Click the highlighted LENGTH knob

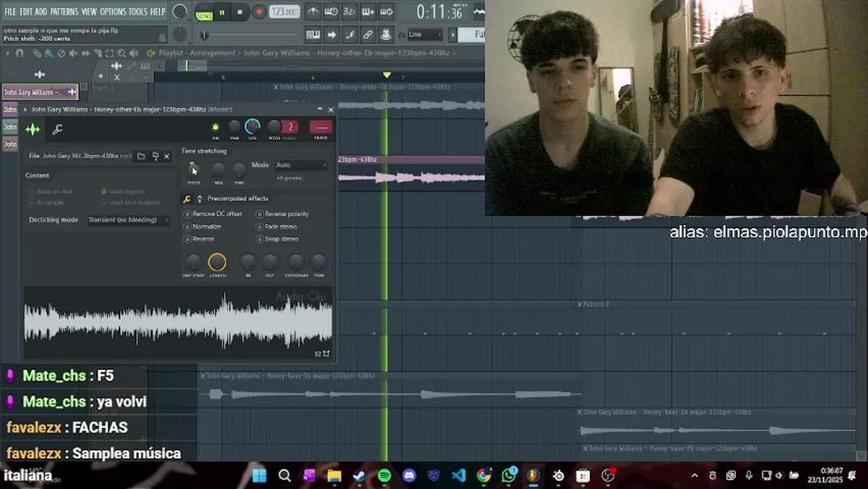[217, 262]
